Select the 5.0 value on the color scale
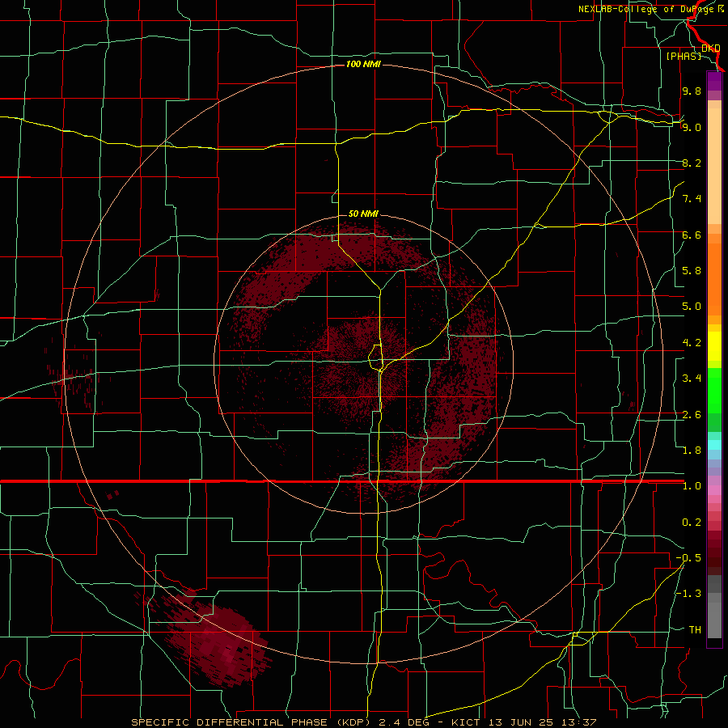The image size is (728, 728). pyautogui.click(x=692, y=307)
